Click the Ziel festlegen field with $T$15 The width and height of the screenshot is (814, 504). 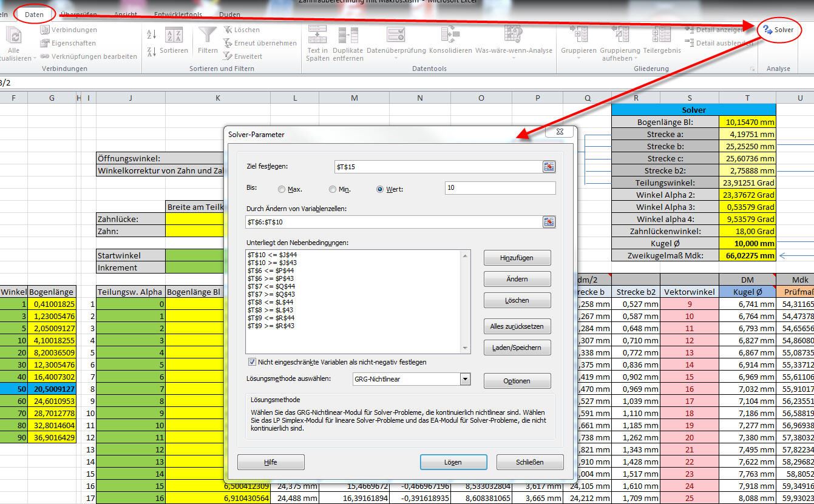click(438, 166)
